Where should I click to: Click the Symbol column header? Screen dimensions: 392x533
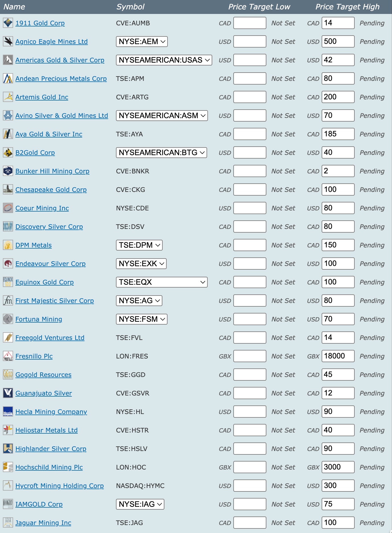tap(130, 7)
